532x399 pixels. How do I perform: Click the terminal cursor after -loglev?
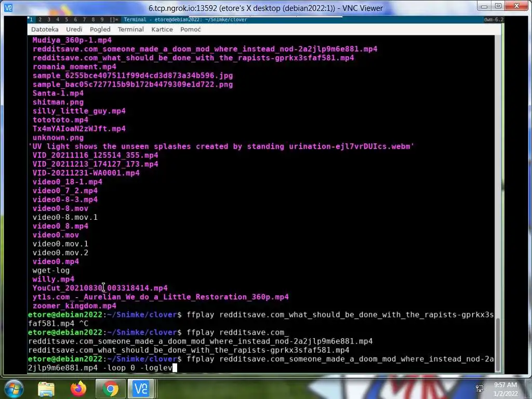click(x=175, y=368)
